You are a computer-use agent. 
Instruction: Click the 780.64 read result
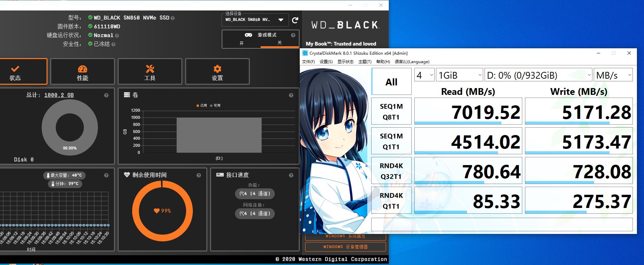click(x=468, y=171)
